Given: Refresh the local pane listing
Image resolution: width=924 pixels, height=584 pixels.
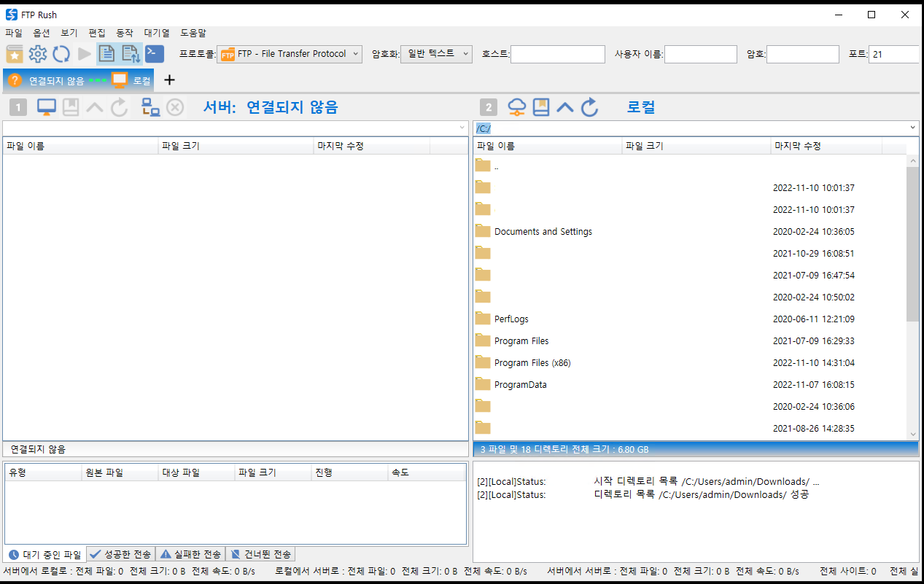Looking at the screenshot, I should [x=589, y=107].
